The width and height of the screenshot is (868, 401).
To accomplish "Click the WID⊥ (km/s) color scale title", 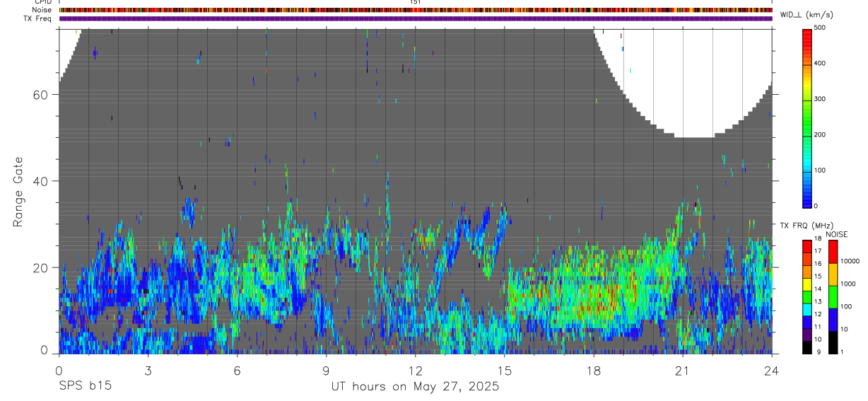I will 807,14.
